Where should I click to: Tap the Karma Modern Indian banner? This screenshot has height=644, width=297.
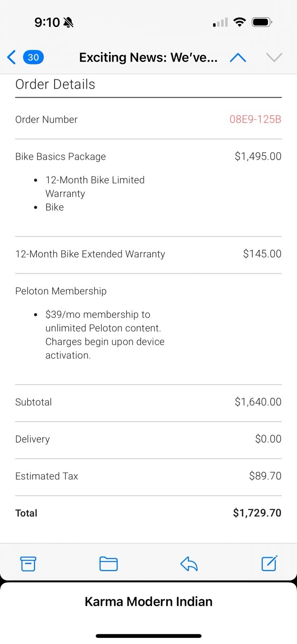point(148,601)
